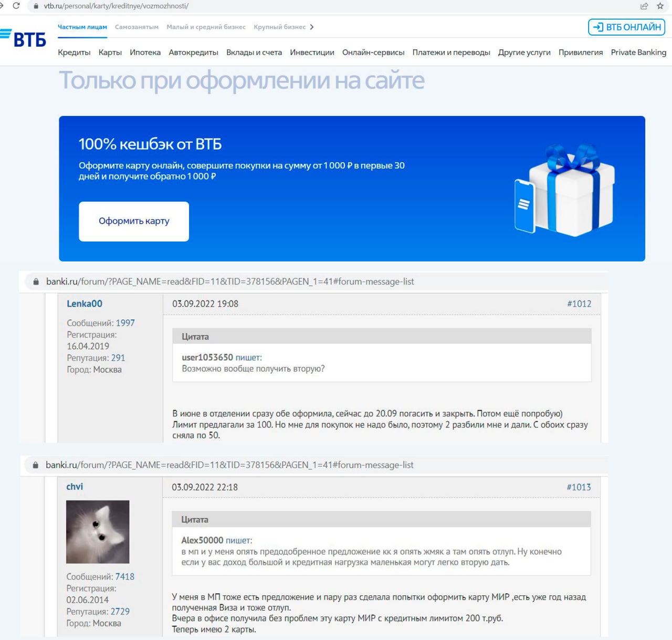Click the vtb.ru address bar URL
672x640 pixels.
(x=116, y=6)
